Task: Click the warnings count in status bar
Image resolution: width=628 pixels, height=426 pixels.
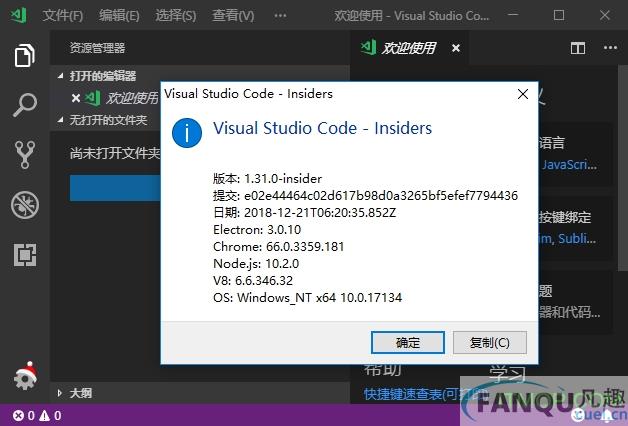Action: click(50, 416)
